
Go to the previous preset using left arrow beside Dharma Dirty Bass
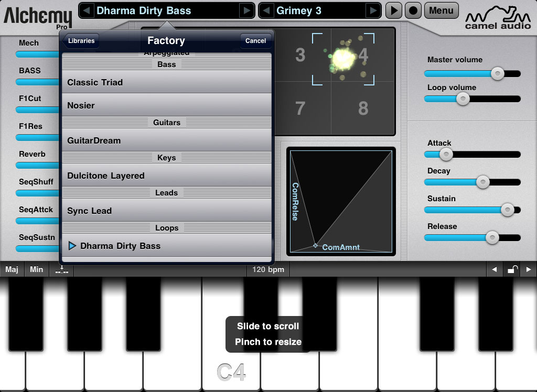[87, 10]
